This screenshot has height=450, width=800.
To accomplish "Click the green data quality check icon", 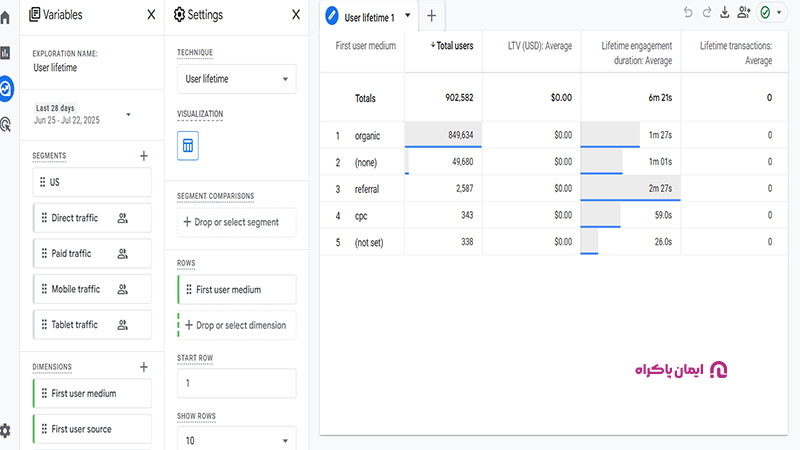I will point(765,12).
